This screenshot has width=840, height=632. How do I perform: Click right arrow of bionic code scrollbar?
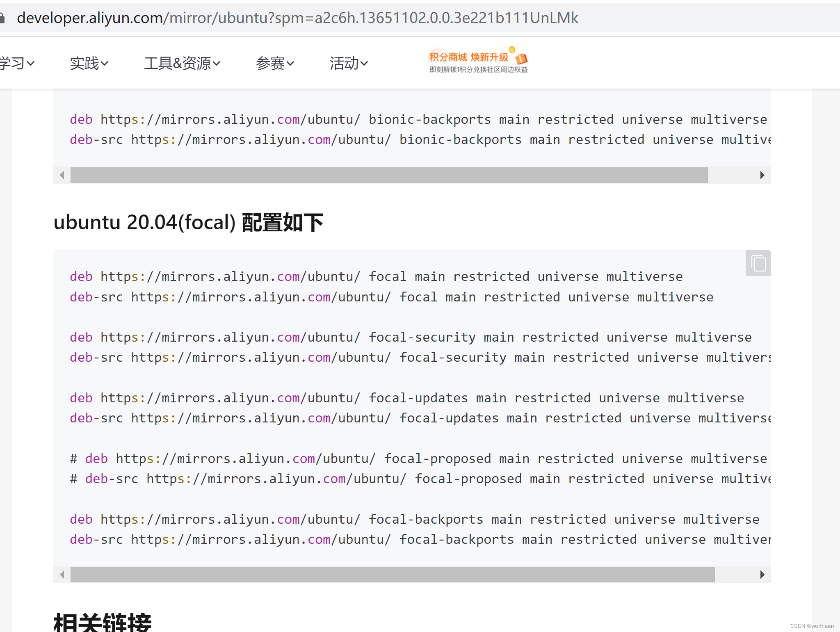(x=762, y=175)
